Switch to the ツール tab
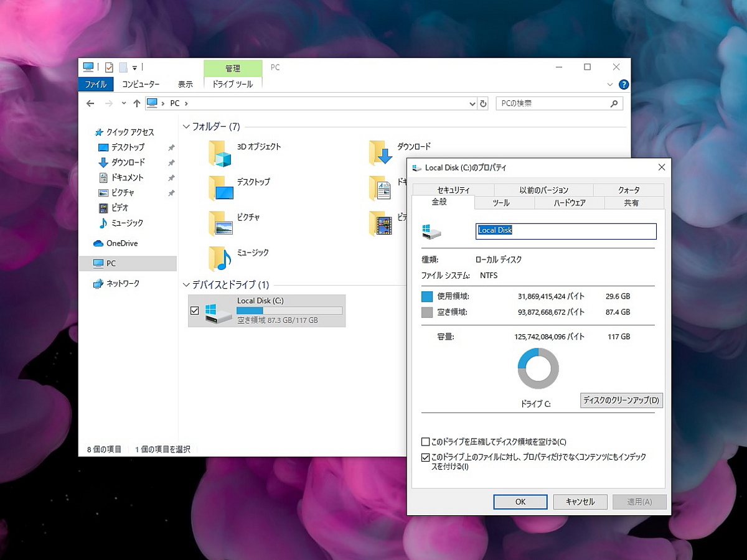 pyautogui.click(x=501, y=203)
